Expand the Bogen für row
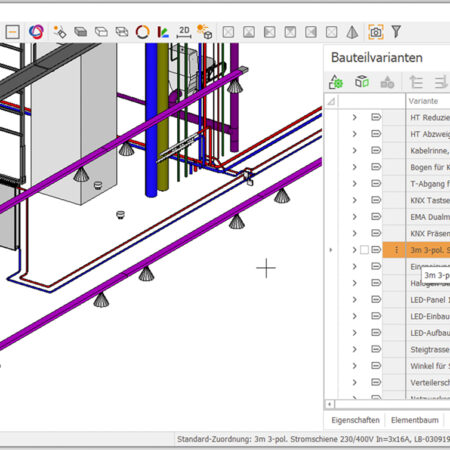 (x=355, y=167)
